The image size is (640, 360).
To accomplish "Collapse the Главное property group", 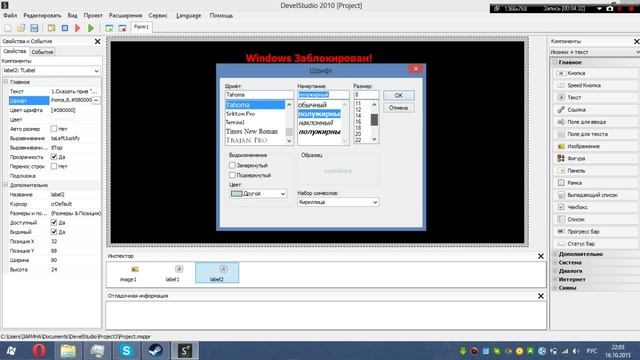I will (x=6, y=82).
